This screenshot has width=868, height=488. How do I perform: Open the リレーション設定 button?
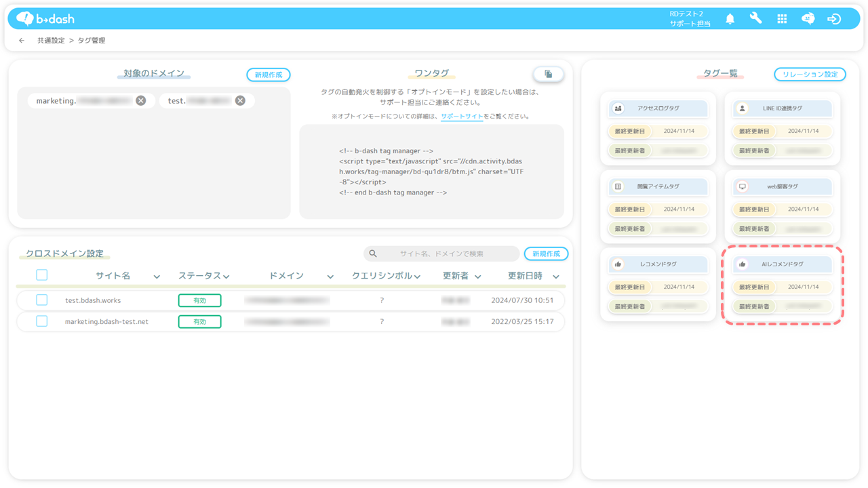pos(810,74)
